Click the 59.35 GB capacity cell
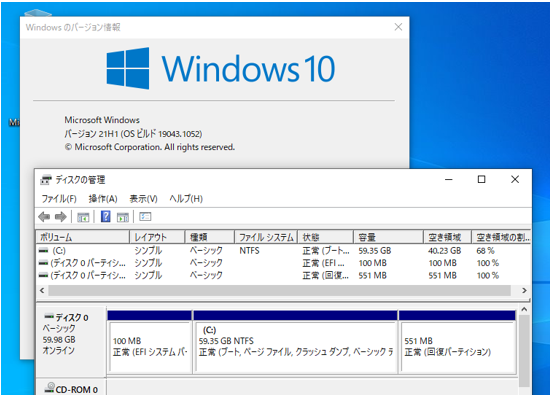The height and width of the screenshot is (396, 550). point(375,251)
